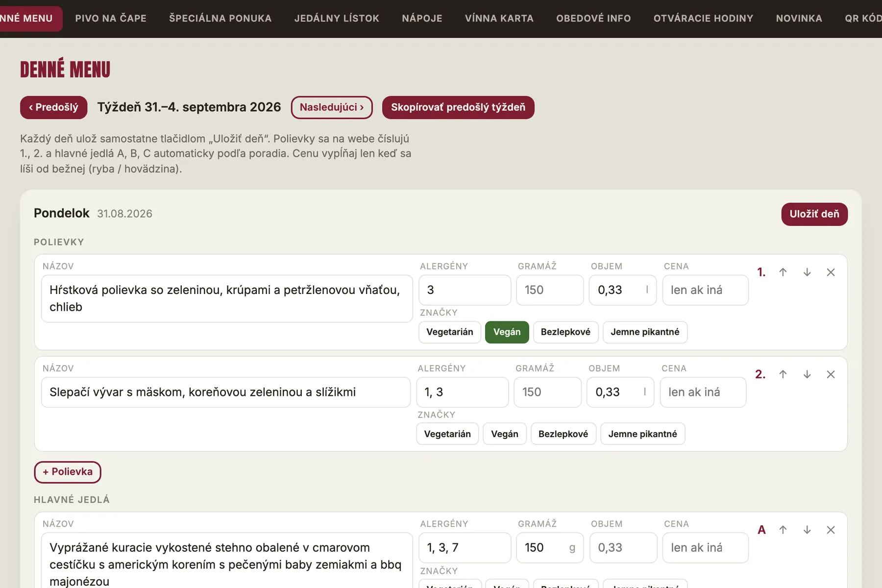The image size is (882, 588).
Task: Click allergens field of dish A
Action: click(x=465, y=548)
